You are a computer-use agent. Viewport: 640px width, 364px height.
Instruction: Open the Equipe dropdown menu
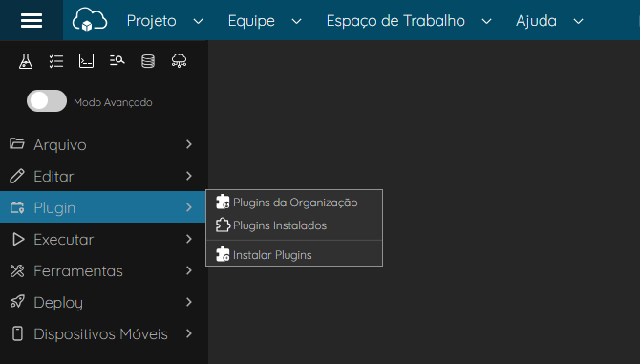(265, 21)
